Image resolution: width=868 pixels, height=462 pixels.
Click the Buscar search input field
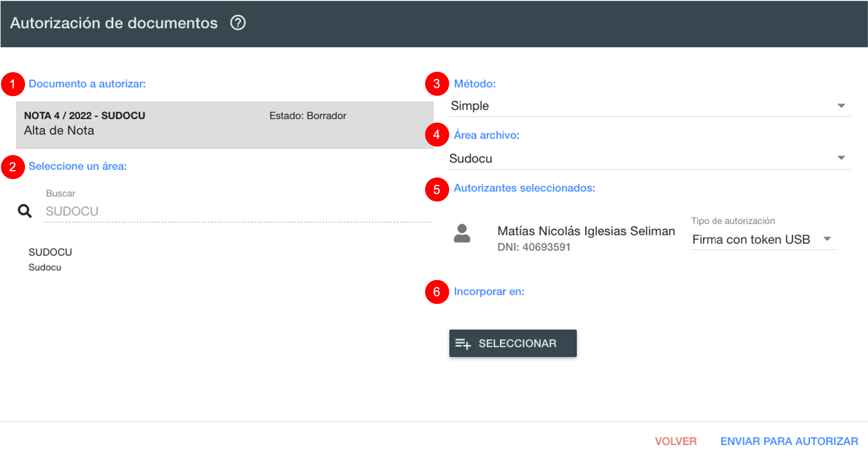[238, 212]
